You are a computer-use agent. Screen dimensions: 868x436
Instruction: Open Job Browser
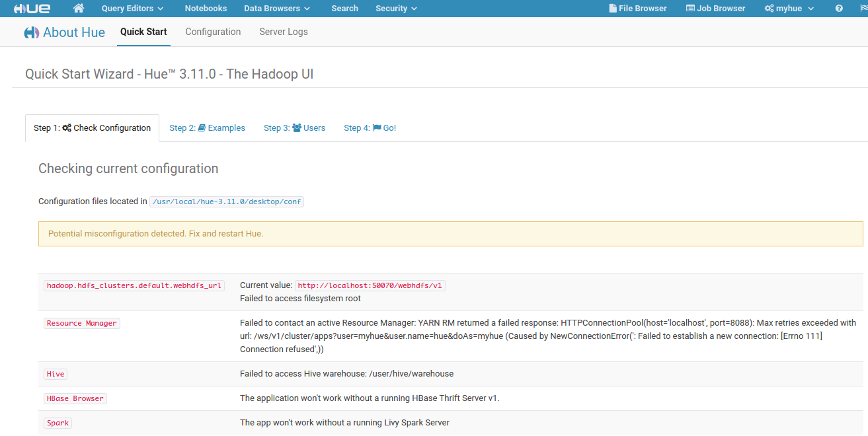point(715,9)
